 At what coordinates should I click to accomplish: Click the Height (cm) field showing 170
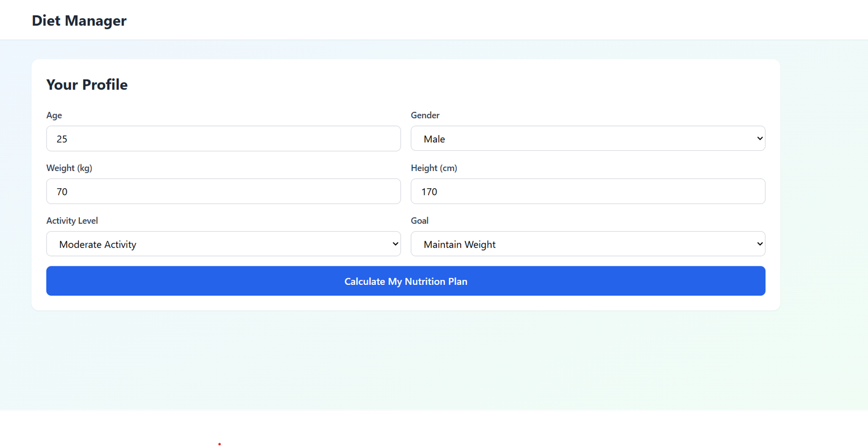pos(588,192)
